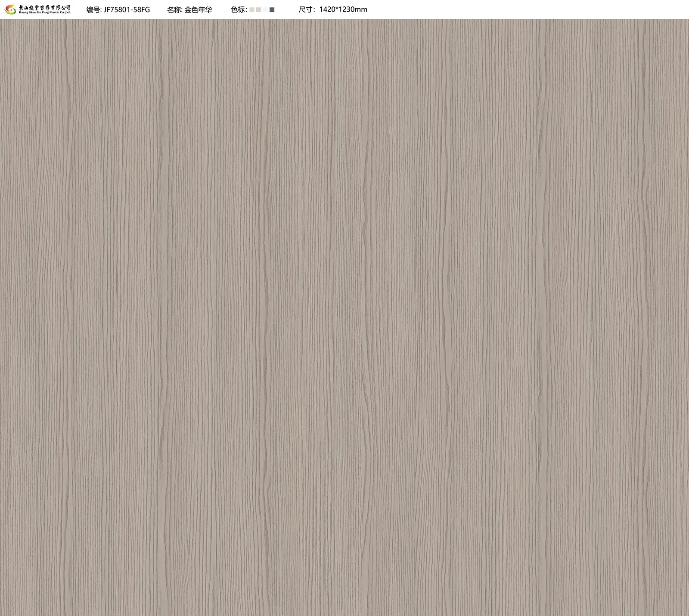Select the product name 金色年华
The image size is (689, 616).
198,9
